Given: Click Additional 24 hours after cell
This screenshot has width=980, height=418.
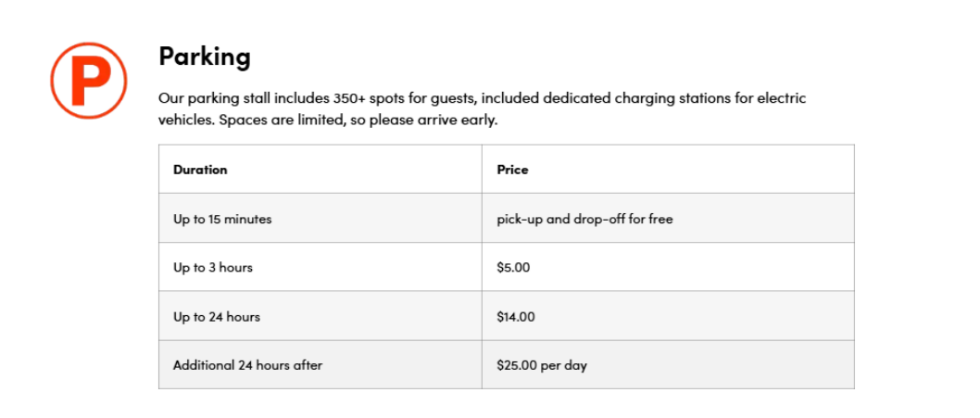Looking at the screenshot, I should click(x=247, y=365).
